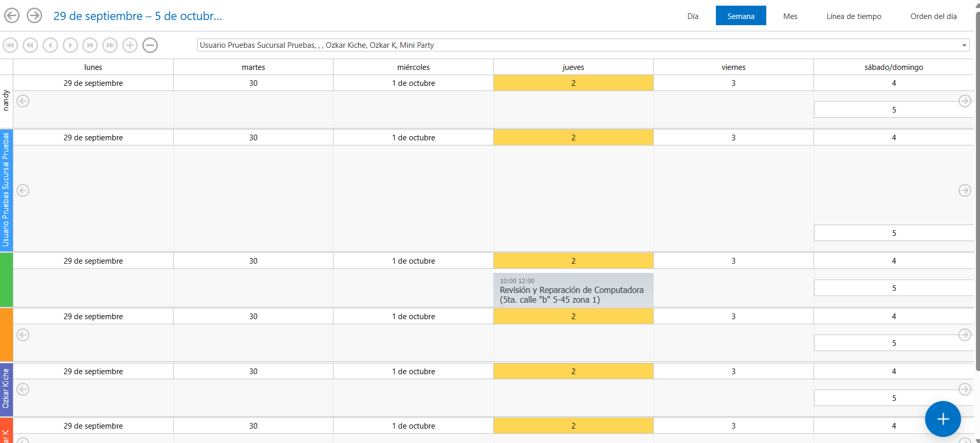The image size is (980, 443).
Task: Go to the previous week with back arrow
Action: [12, 16]
